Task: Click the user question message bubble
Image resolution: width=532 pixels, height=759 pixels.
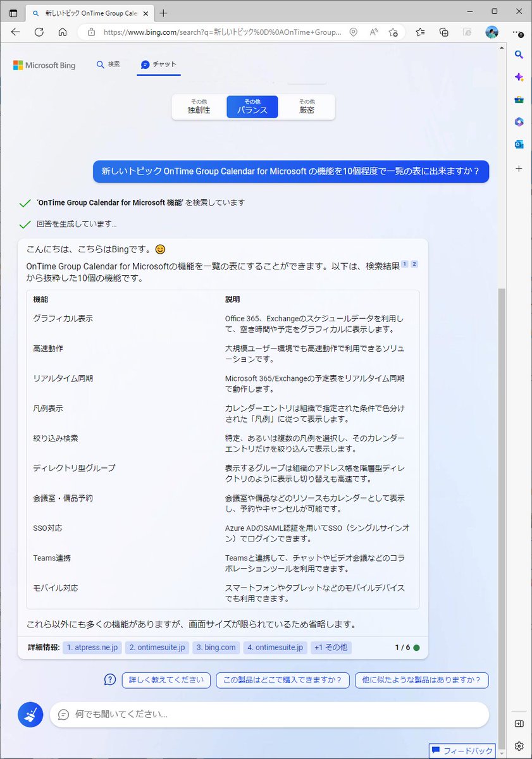Action: coord(291,171)
